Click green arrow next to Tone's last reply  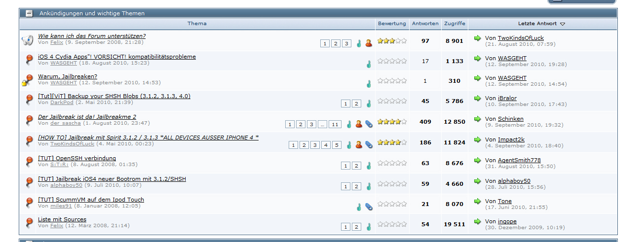tap(477, 201)
